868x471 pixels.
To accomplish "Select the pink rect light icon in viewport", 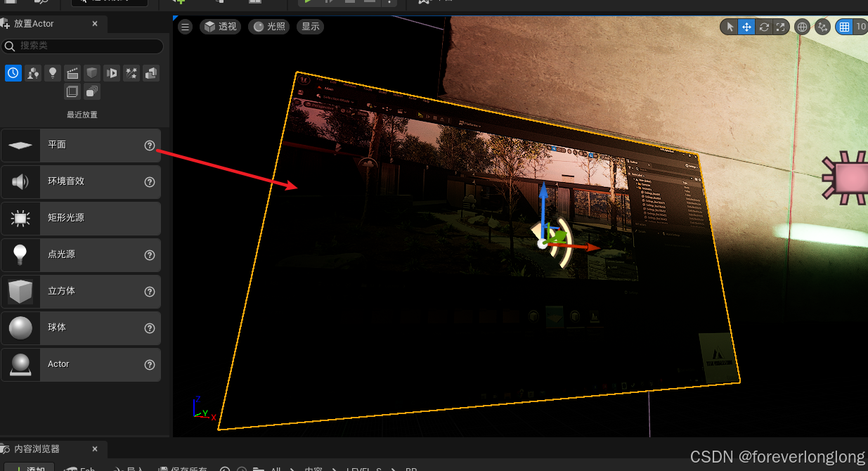I will (847, 178).
